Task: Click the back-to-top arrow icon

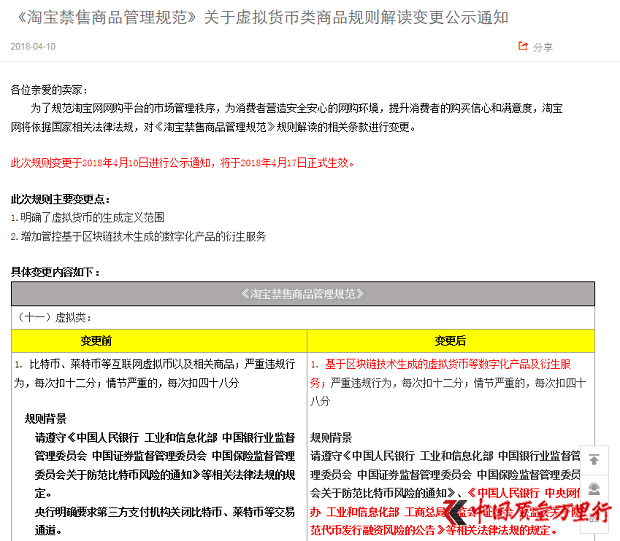Action: click(x=594, y=460)
